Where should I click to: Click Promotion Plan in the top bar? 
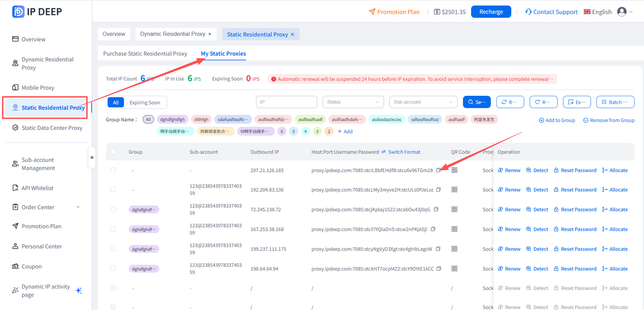coord(394,12)
